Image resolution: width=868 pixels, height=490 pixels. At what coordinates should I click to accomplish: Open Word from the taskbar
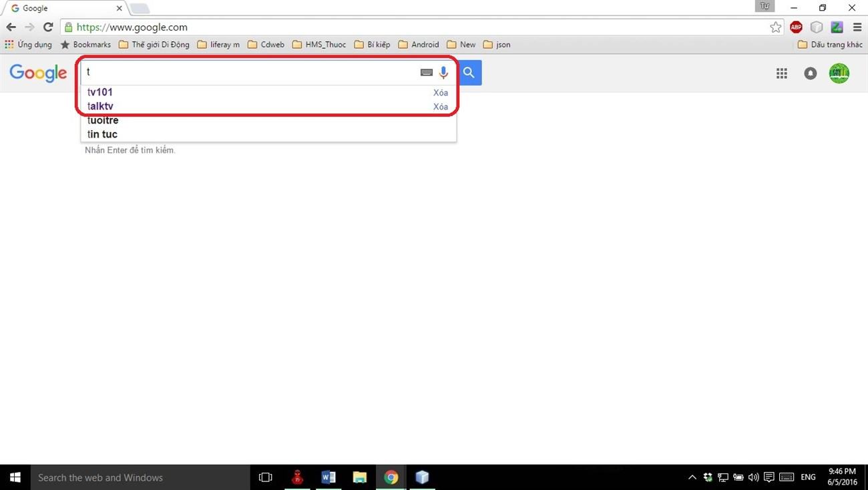329,477
